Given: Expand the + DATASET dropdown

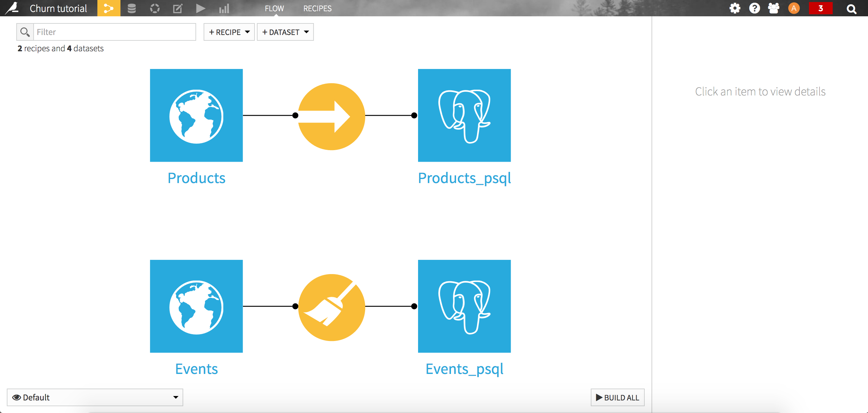Looking at the screenshot, I should click(x=285, y=32).
